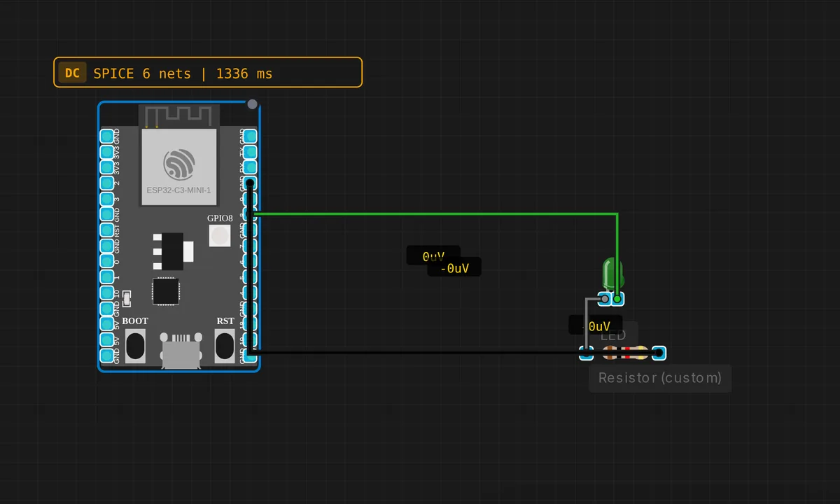
Task: Click the left-side pin labeled 2
Action: pyautogui.click(x=106, y=183)
